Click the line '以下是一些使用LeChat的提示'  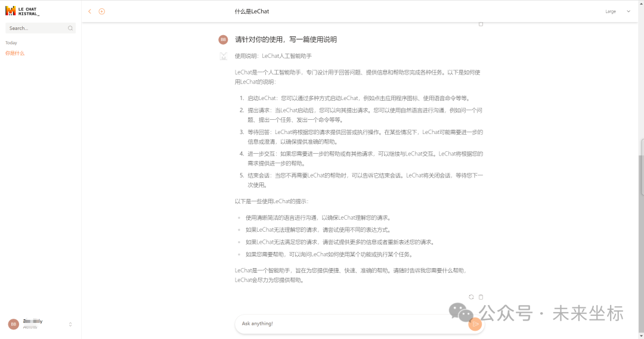(272, 201)
